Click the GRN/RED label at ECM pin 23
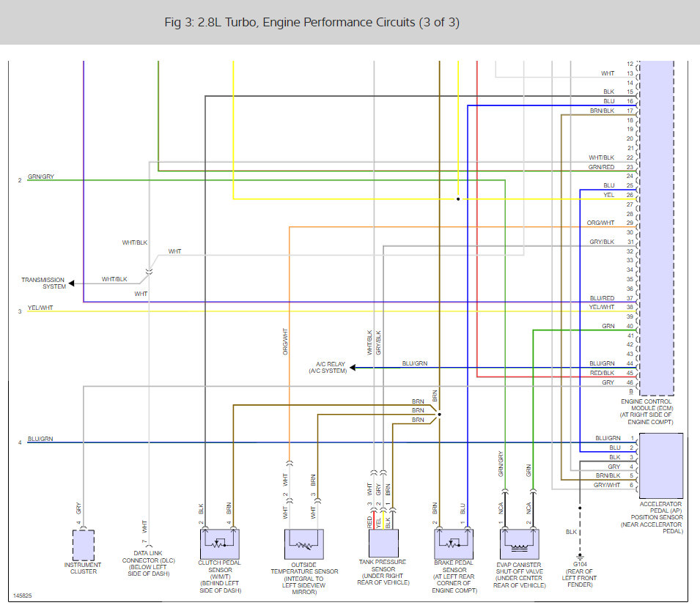The height and width of the screenshot is (608, 700). (x=601, y=167)
